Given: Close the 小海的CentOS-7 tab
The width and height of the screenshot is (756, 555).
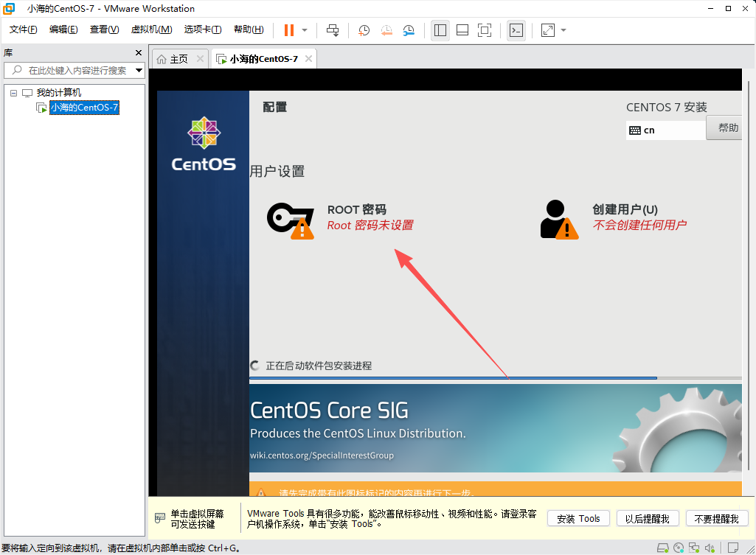Looking at the screenshot, I should point(308,59).
